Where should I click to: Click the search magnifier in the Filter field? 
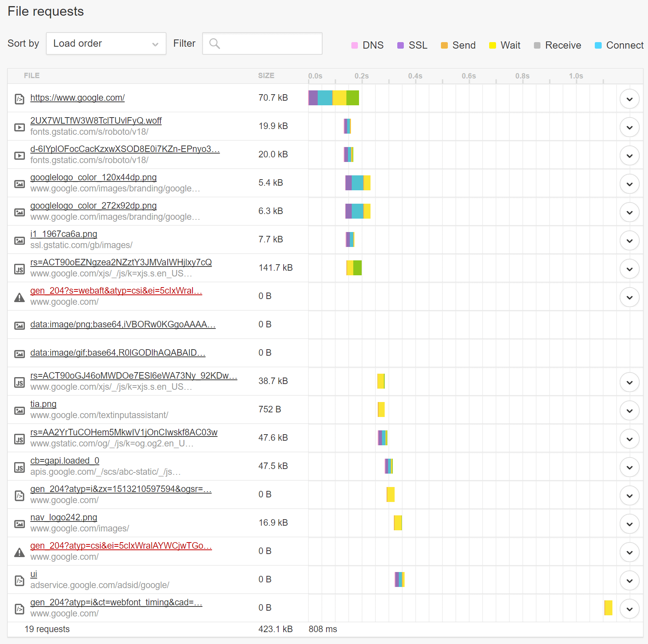(215, 44)
